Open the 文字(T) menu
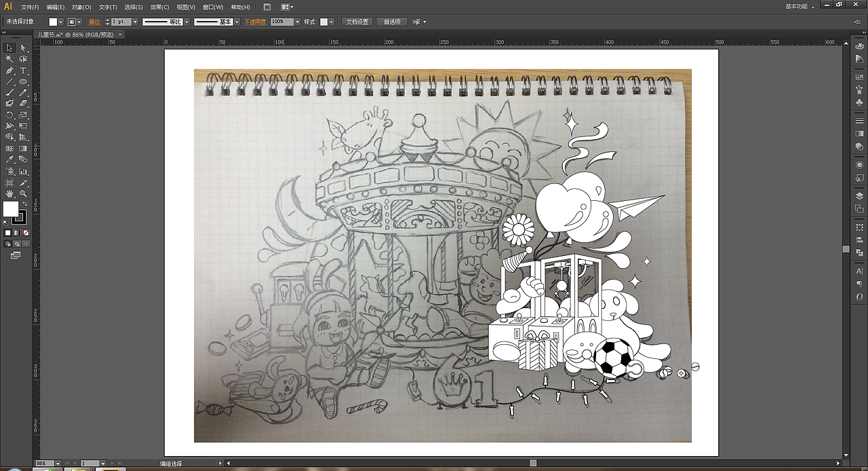 coord(108,7)
